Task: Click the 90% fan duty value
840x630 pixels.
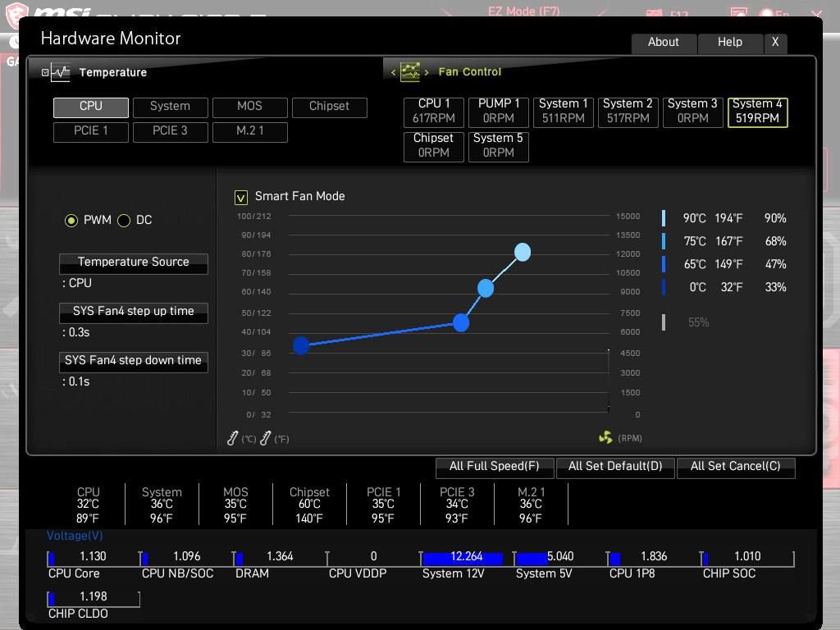Action: pyautogui.click(x=775, y=218)
